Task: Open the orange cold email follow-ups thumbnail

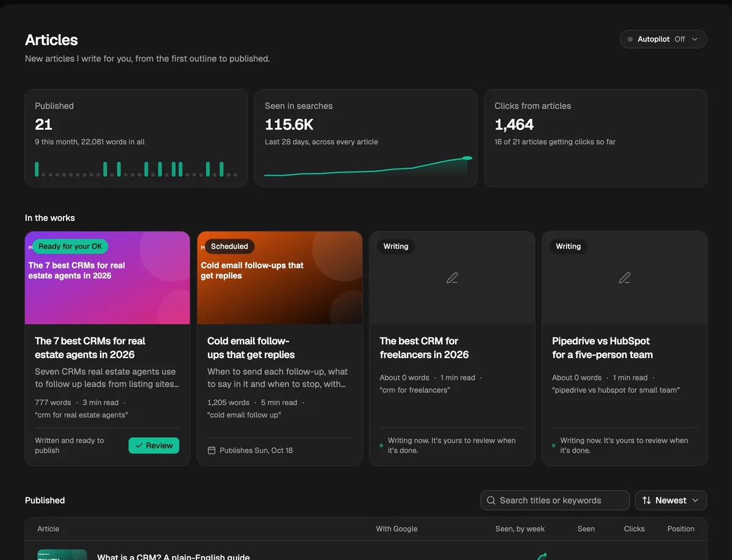Action: pyautogui.click(x=280, y=278)
